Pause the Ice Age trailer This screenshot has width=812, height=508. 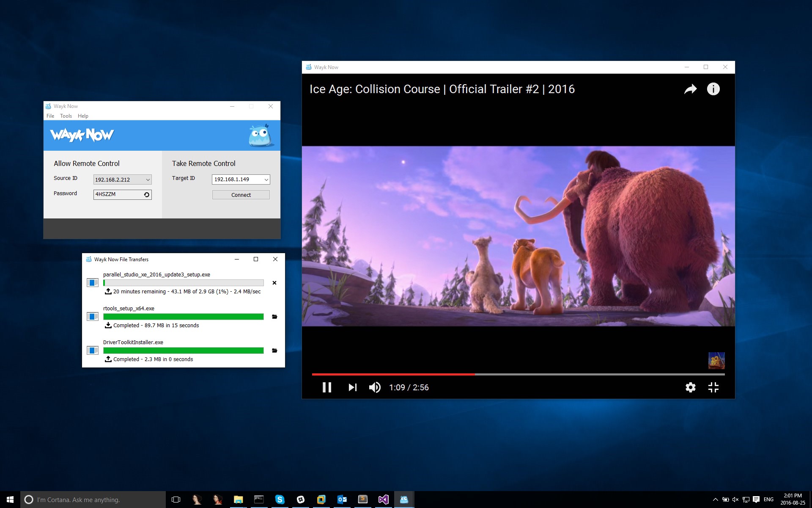tap(327, 387)
